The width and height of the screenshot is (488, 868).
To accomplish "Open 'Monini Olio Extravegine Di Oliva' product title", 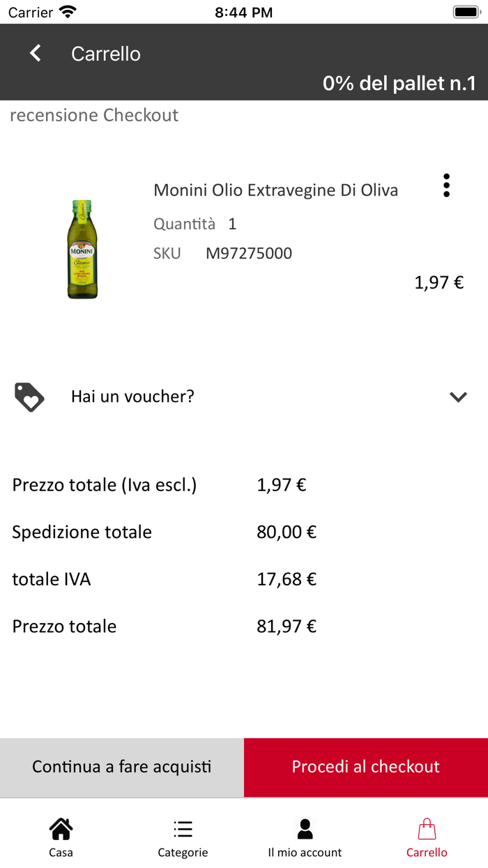I will click(x=275, y=190).
